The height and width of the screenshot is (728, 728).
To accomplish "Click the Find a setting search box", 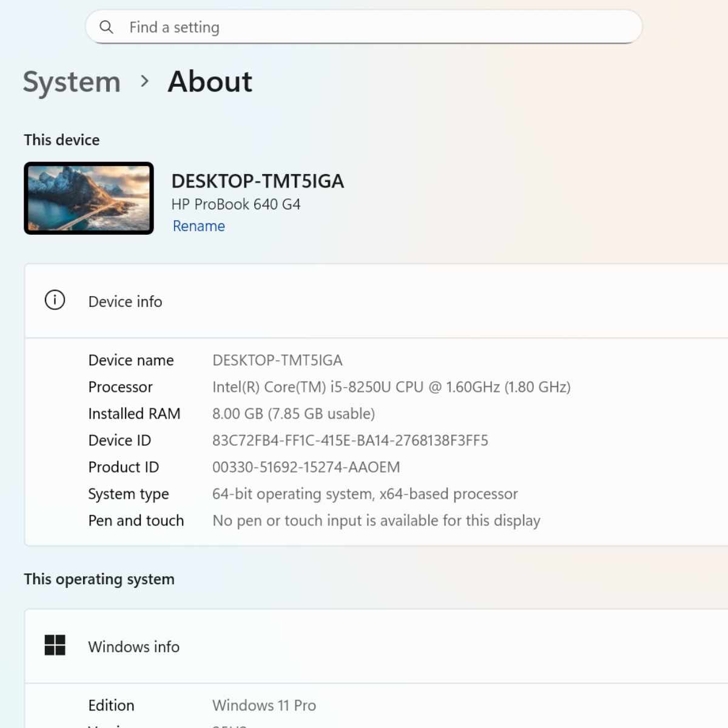I will 364,27.
